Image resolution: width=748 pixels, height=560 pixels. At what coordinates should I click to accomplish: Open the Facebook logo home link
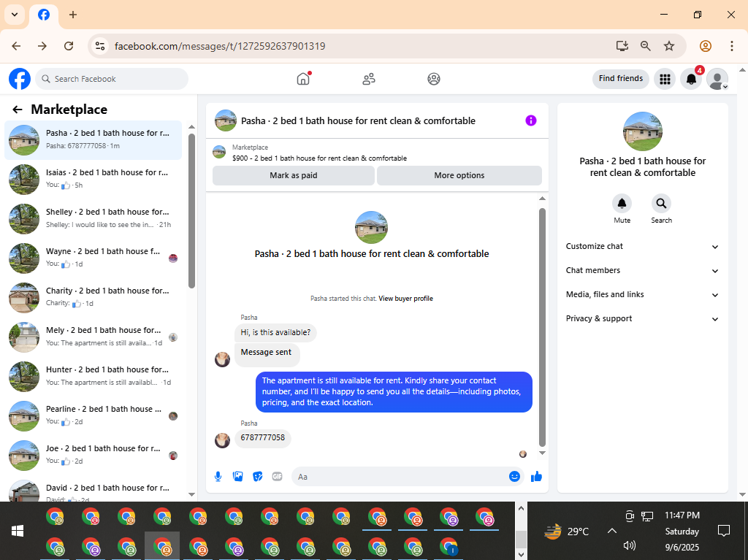[x=20, y=79]
